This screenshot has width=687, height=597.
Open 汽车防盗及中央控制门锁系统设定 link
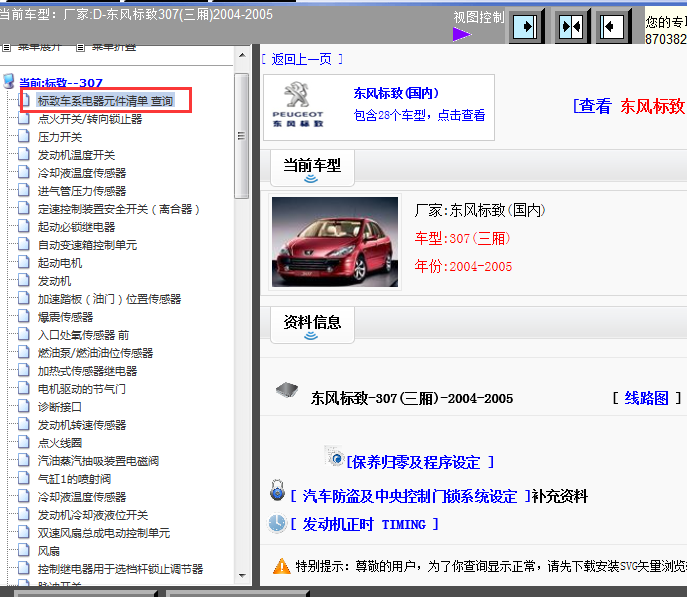410,496
